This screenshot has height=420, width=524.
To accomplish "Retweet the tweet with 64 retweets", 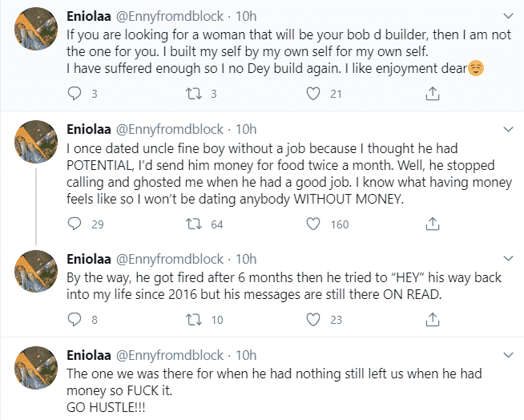I will (194, 224).
